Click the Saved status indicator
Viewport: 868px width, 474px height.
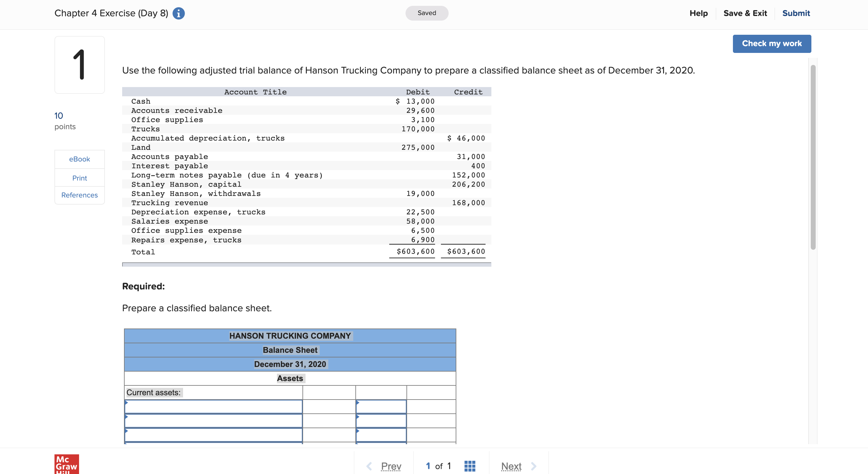(x=426, y=13)
